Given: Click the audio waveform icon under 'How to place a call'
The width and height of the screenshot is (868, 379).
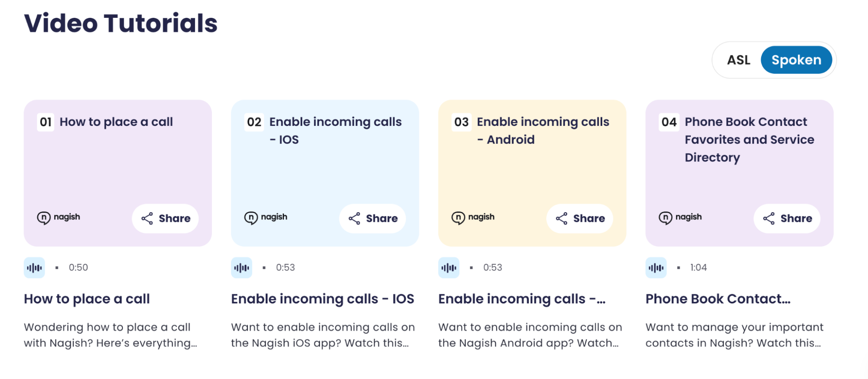Looking at the screenshot, I should pos(34,267).
